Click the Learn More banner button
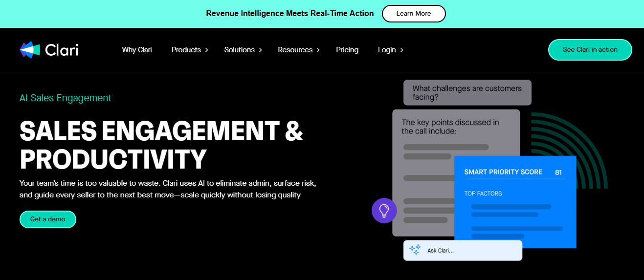Screen dimensions: 644x280 (414, 14)
